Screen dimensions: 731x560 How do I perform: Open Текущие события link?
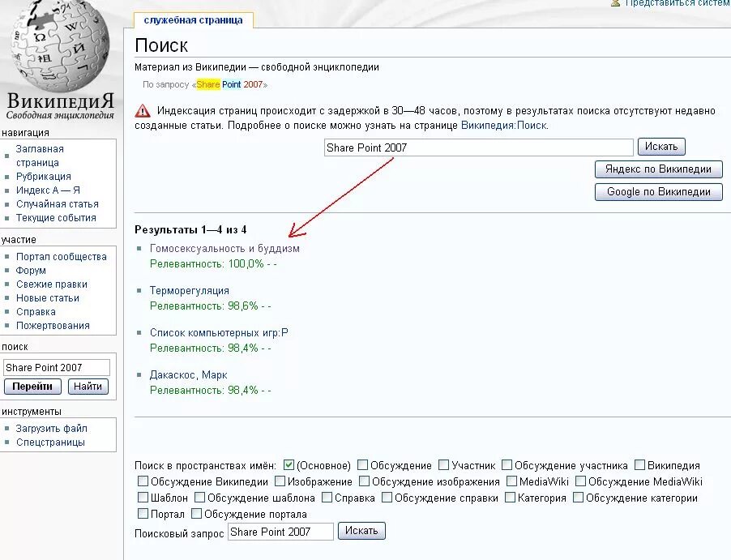click(x=56, y=218)
